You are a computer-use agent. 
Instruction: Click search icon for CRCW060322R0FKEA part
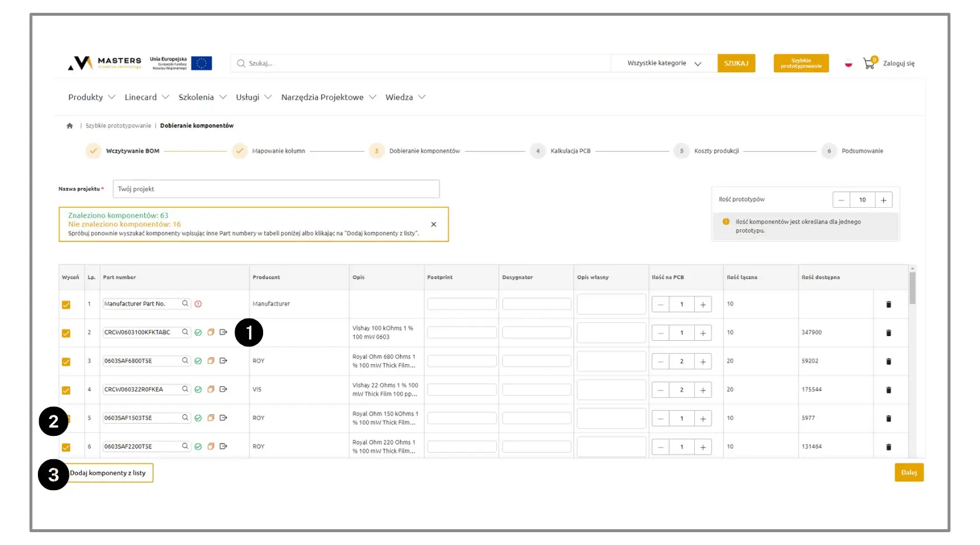pos(185,389)
